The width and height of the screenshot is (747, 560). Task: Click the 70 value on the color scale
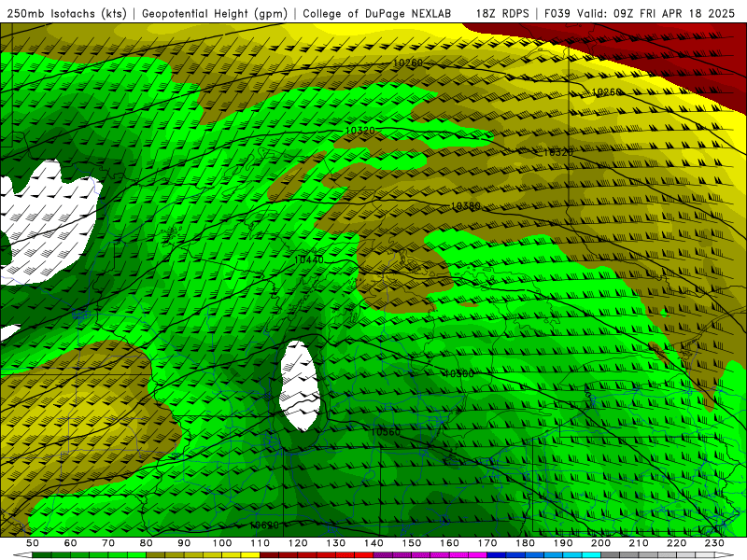coord(108,543)
